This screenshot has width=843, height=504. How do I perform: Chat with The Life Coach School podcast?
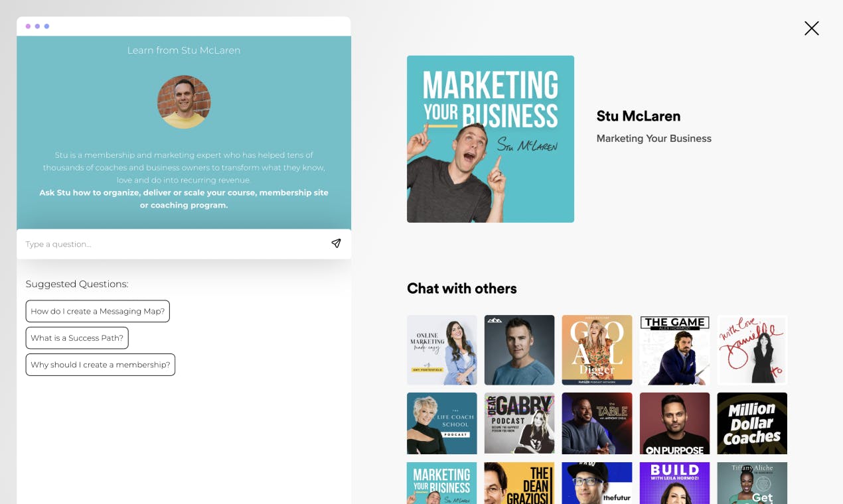[x=442, y=424]
